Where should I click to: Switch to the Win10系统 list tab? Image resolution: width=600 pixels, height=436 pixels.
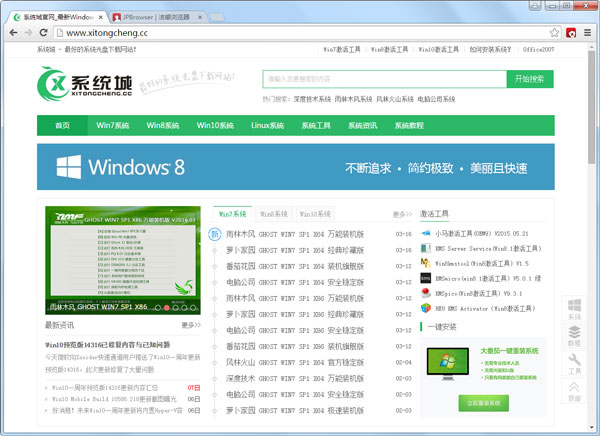[315, 214]
